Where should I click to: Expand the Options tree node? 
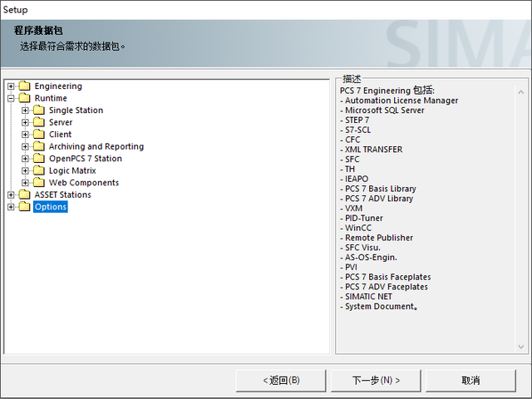pyautogui.click(x=11, y=207)
